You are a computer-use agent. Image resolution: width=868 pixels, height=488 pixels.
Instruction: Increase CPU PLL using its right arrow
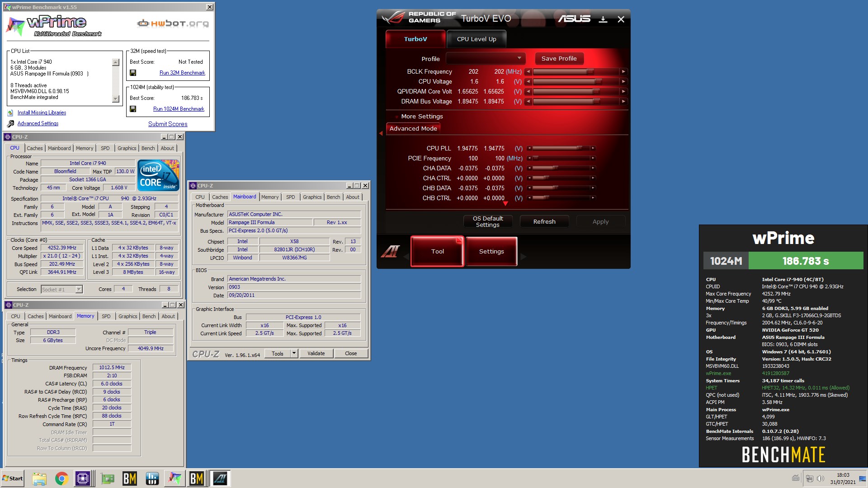point(593,148)
